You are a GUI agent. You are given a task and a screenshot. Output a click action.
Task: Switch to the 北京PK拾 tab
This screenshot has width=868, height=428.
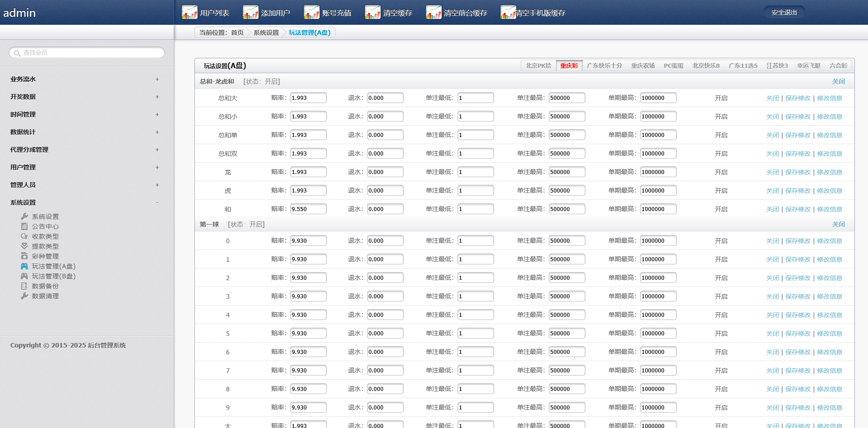click(538, 66)
